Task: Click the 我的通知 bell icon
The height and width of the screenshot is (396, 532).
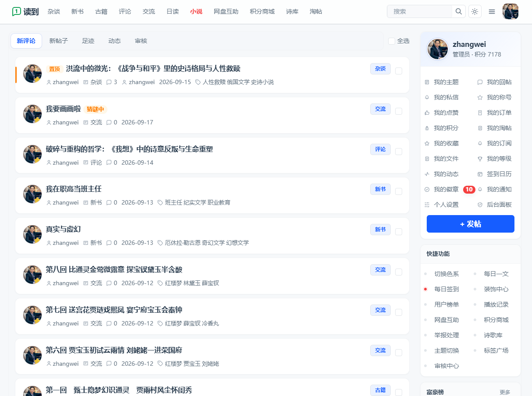Action: [480, 189]
